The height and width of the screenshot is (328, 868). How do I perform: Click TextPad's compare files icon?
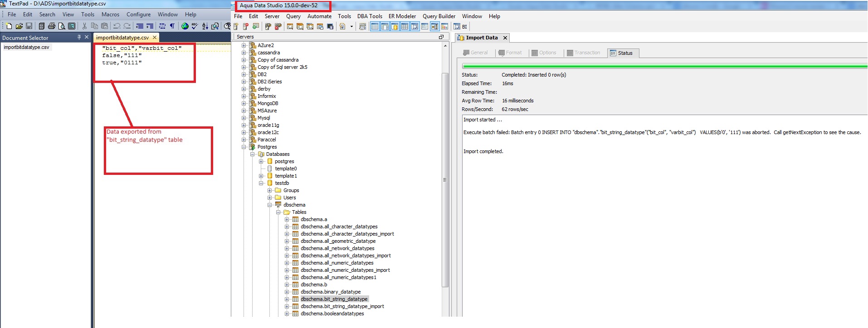[215, 26]
